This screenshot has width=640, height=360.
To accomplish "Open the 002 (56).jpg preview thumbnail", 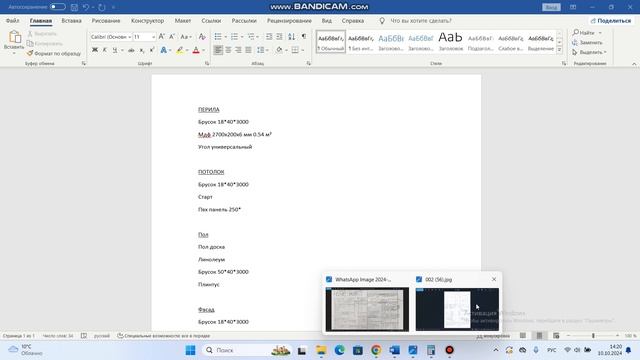I will coord(457,309).
